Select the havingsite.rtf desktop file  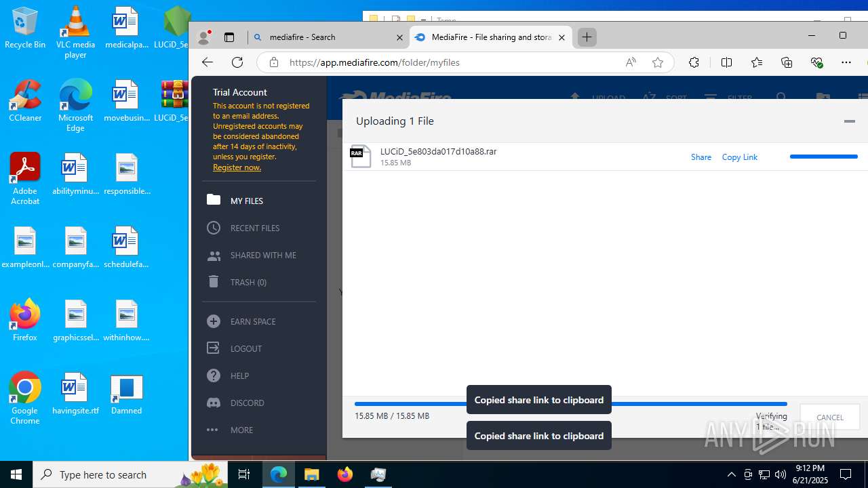pyautogui.click(x=75, y=394)
